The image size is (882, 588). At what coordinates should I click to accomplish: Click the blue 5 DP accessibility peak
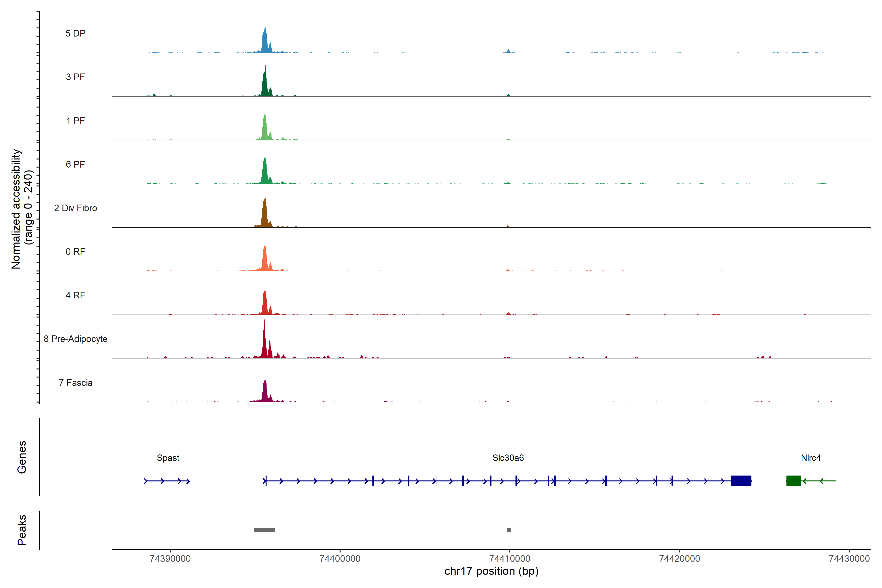click(265, 41)
